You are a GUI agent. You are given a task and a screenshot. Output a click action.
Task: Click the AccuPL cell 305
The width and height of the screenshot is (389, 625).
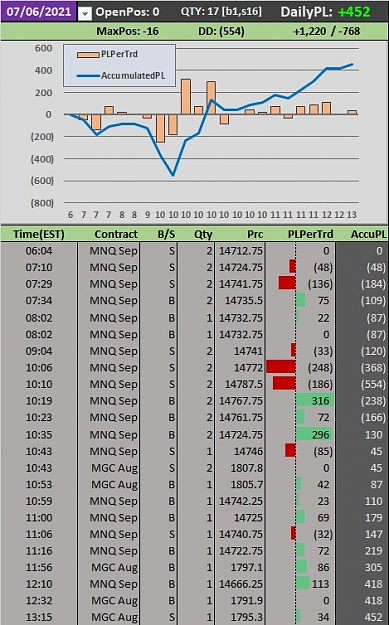tap(373, 568)
